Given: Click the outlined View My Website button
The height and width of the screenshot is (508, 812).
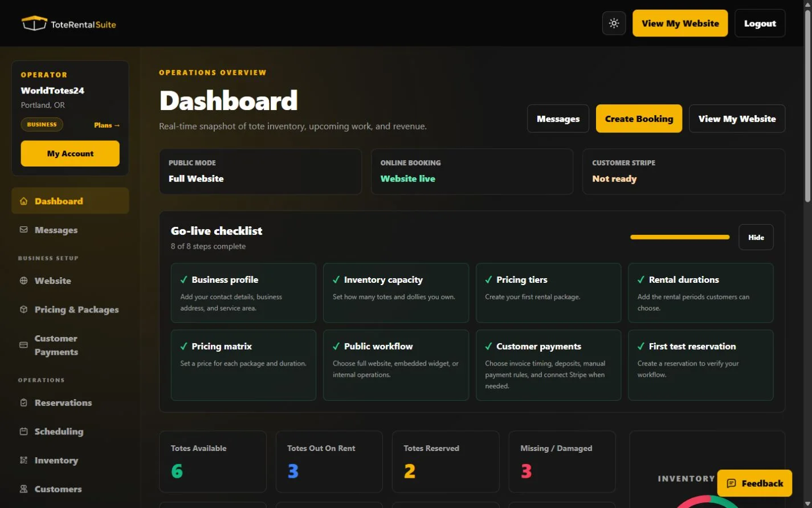Looking at the screenshot, I should (x=737, y=119).
